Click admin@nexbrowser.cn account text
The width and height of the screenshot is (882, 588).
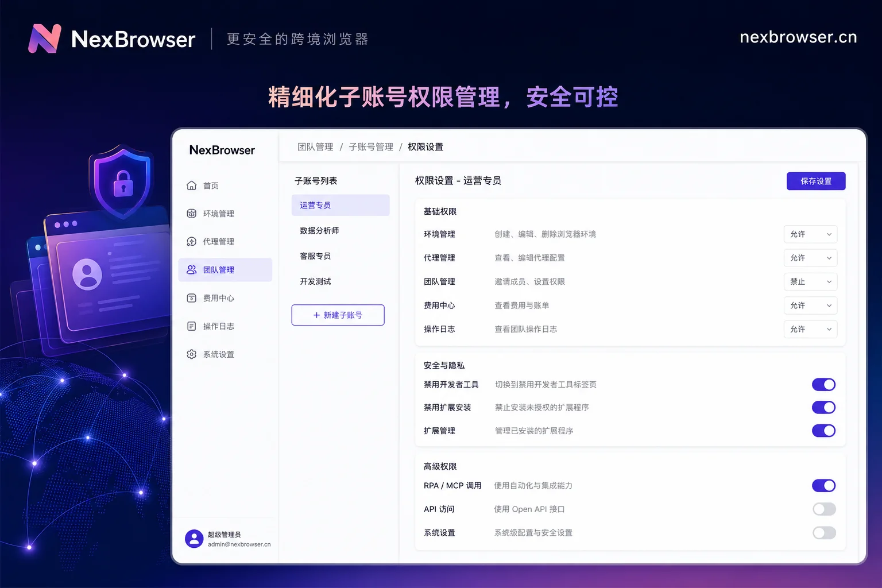point(239,544)
